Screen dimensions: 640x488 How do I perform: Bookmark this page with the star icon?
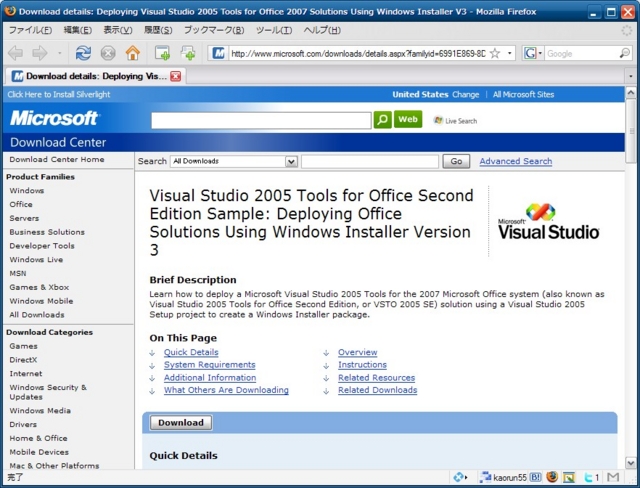tap(495, 53)
